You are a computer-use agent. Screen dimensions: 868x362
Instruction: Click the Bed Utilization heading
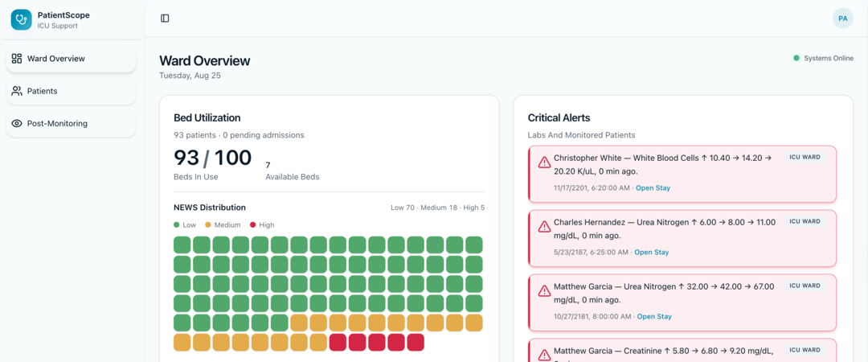point(207,117)
